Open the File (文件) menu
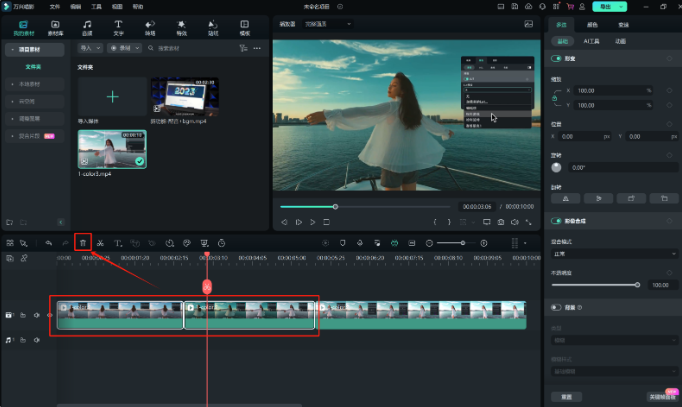Viewport: 682px width, 407px height. click(55, 6)
